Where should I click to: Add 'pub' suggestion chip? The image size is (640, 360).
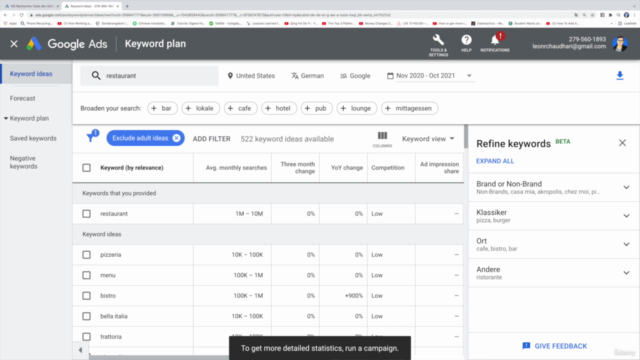point(316,108)
